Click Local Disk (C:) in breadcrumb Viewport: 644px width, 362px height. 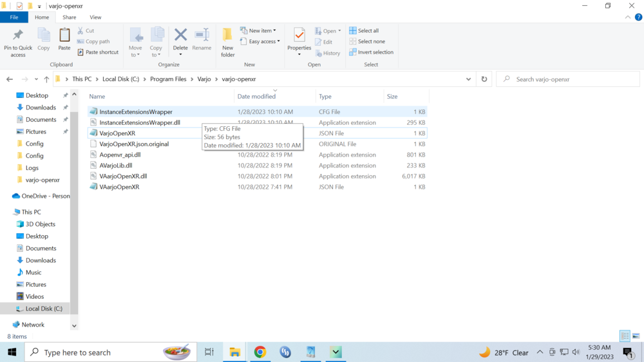121,79
